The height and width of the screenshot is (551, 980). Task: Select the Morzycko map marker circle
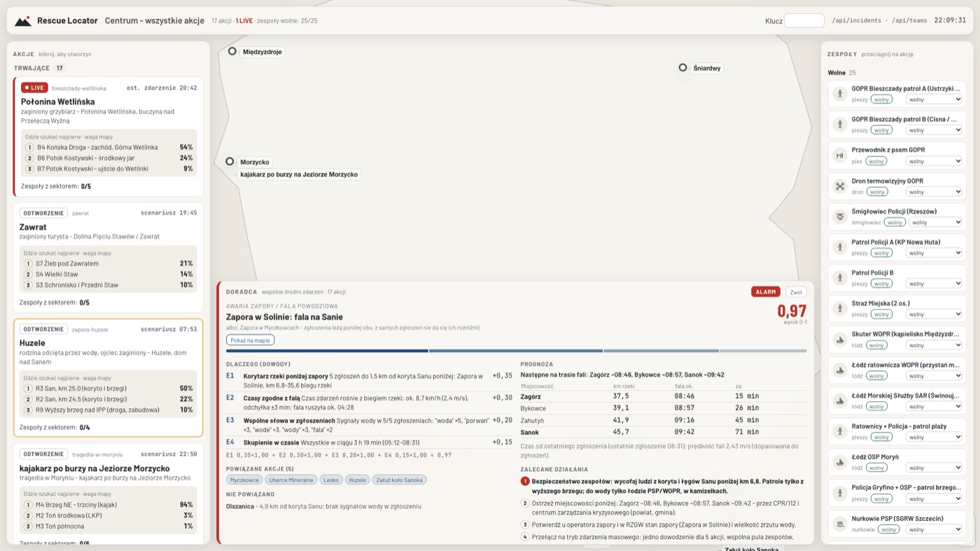point(230,162)
